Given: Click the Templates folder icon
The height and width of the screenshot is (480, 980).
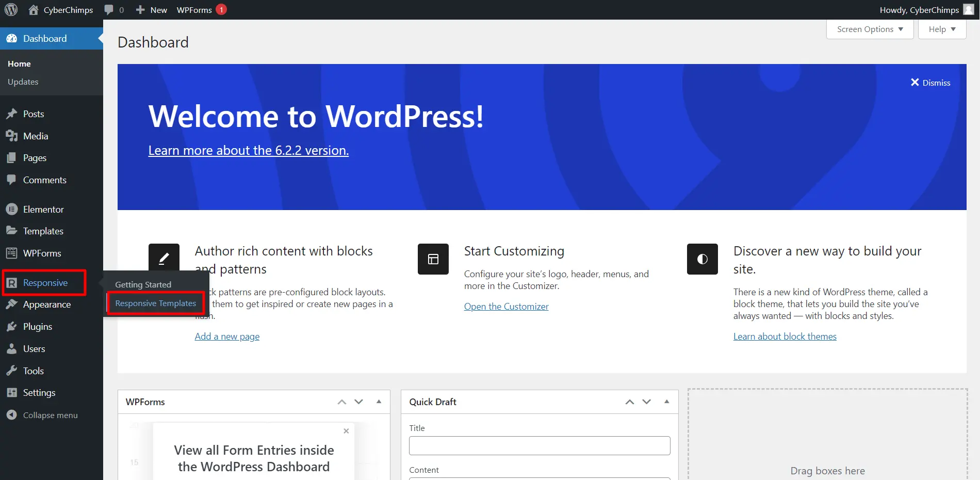Looking at the screenshot, I should (12, 231).
